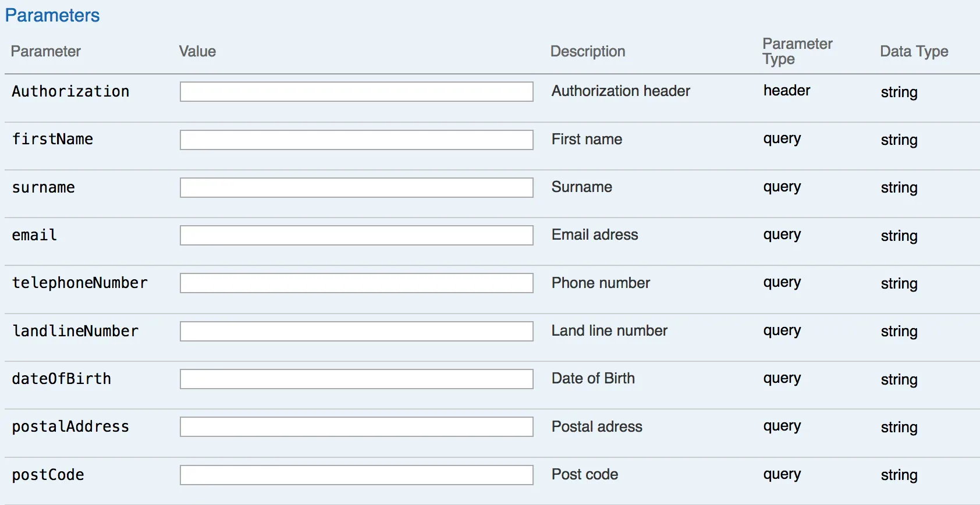Click the telephoneNumber parameter label
This screenshot has height=505, width=980.
tap(80, 283)
